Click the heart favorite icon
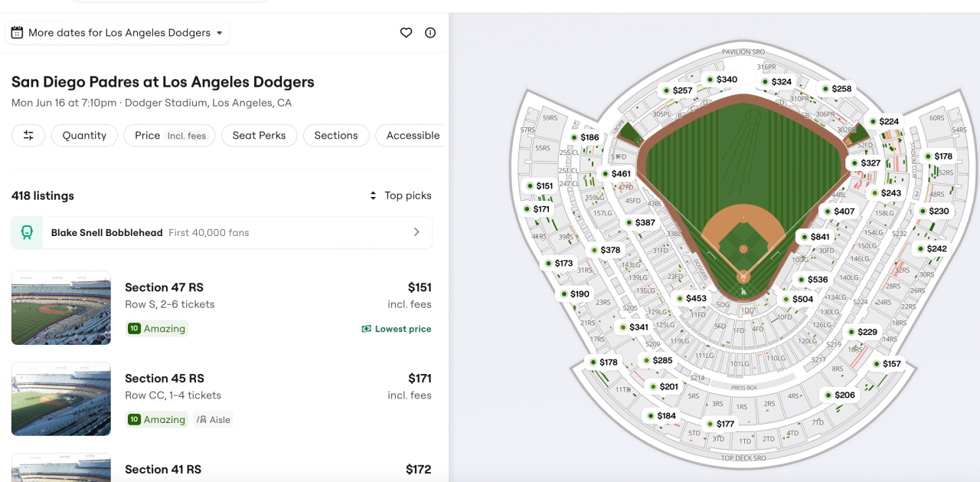980x482 pixels. [x=407, y=33]
